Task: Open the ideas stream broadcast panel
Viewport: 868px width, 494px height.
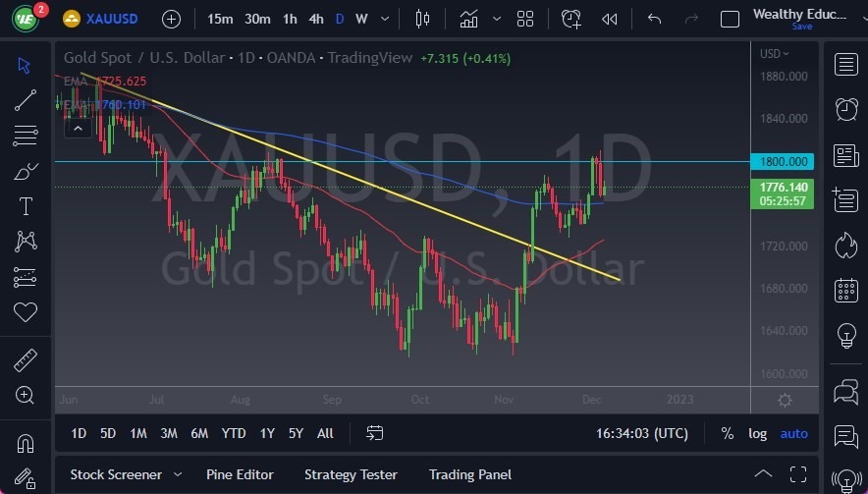Action: tap(845, 479)
